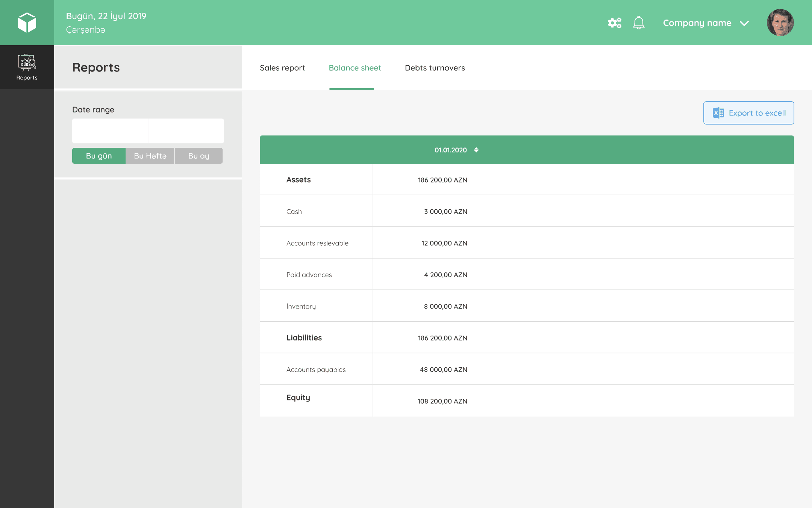Click the end date range input field

(x=186, y=130)
